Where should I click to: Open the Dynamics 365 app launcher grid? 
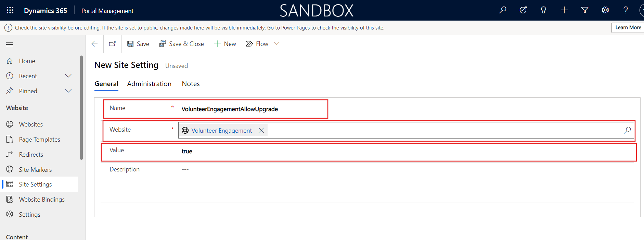coord(10,10)
